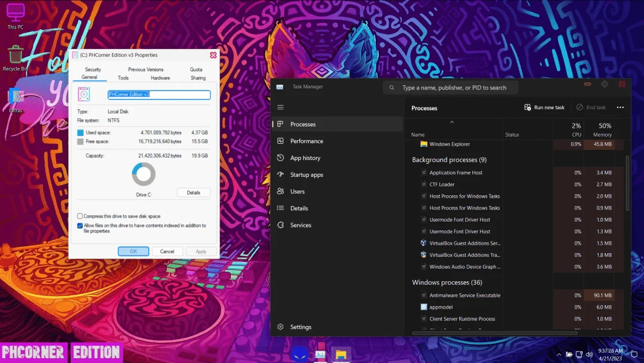Click the drive label name field
Viewport: 644px width, 363px height.
click(x=159, y=94)
